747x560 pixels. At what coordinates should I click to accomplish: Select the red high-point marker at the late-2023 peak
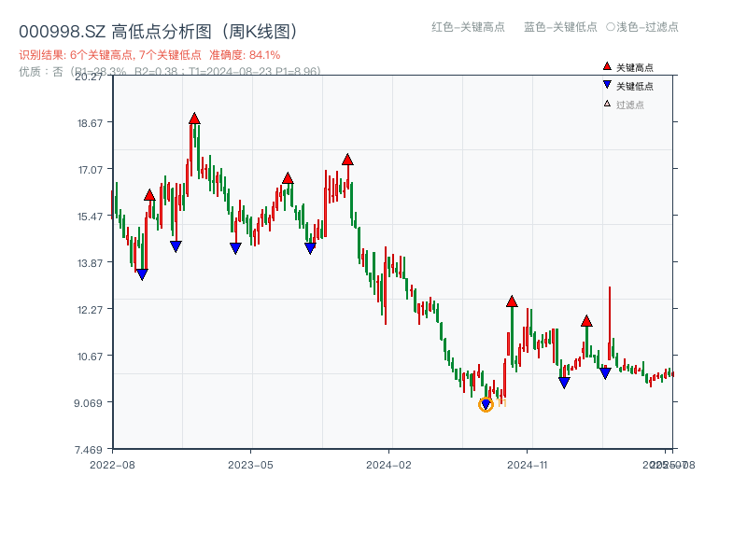347,160
